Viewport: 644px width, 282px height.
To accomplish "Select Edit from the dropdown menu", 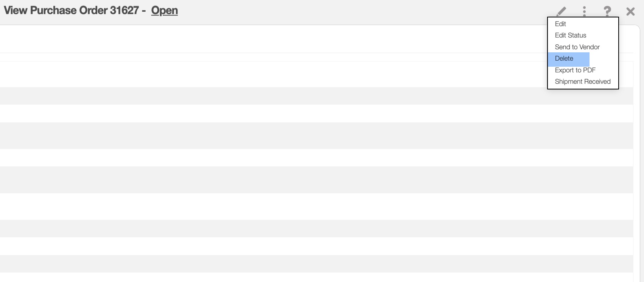I will pos(560,24).
